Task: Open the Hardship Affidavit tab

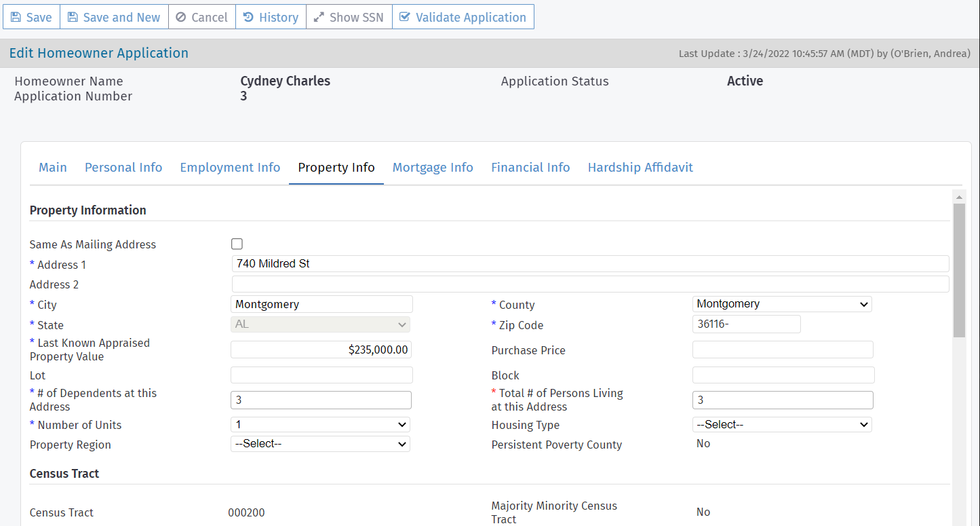Action: point(640,167)
